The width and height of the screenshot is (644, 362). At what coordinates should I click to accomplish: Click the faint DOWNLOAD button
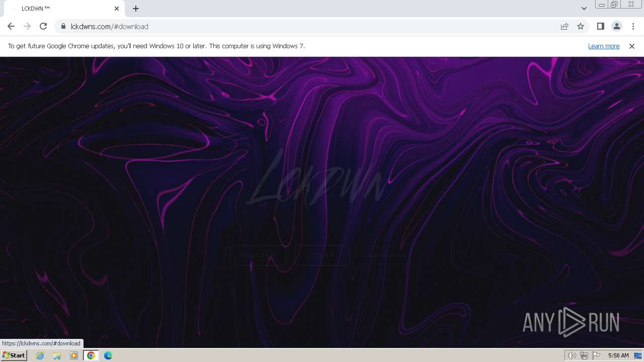386,255
